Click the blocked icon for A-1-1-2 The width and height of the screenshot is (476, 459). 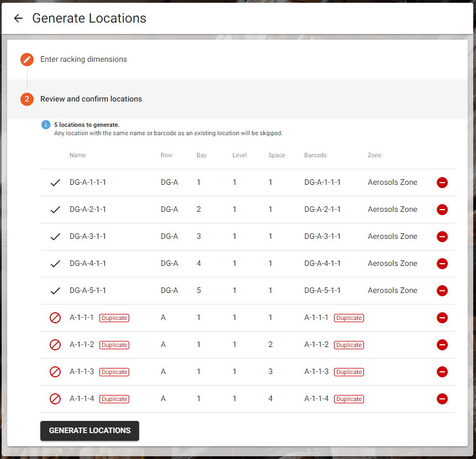[55, 345]
